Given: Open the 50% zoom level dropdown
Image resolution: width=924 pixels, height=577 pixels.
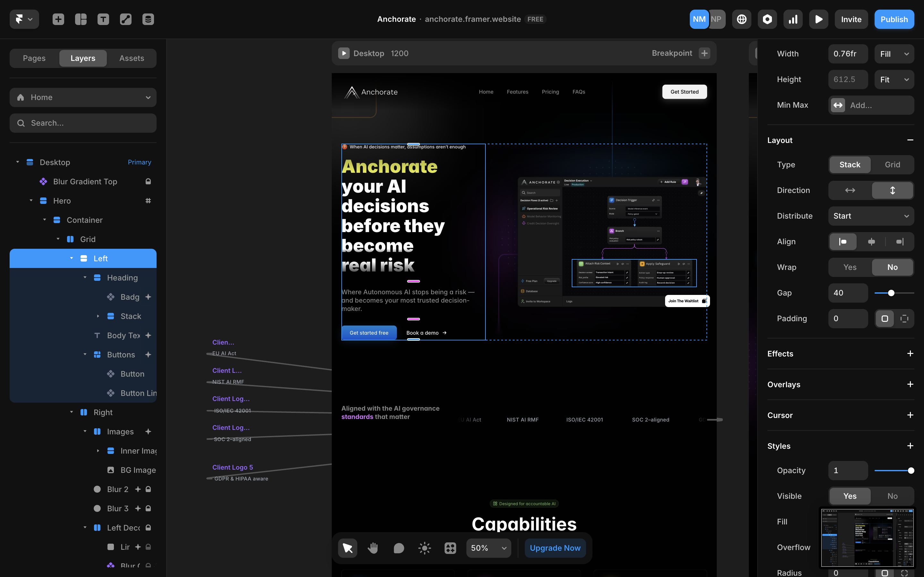Looking at the screenshot, I should tap(488, 548).
